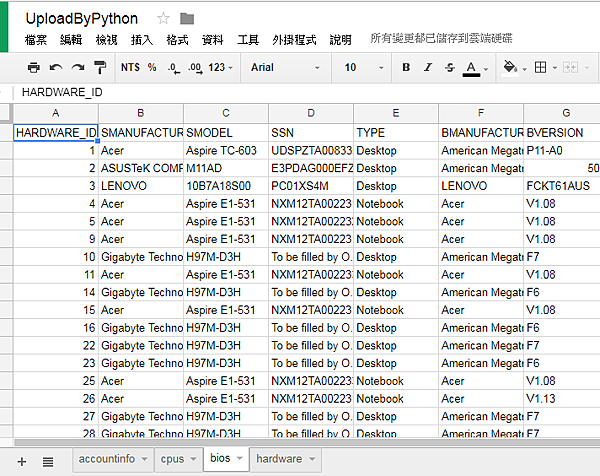Open the 123 number format dropdown

point(220,68)
